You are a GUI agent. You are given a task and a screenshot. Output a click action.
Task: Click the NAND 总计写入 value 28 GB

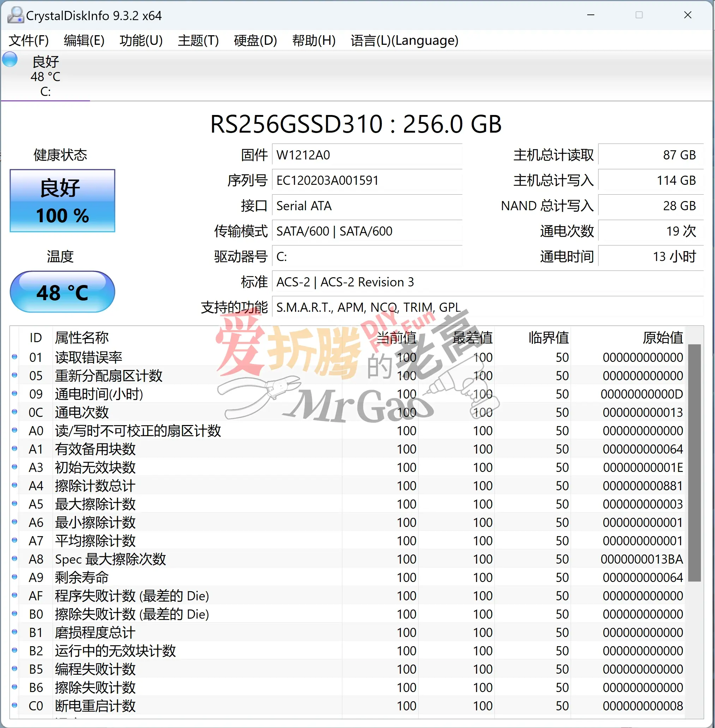point(650,206)
